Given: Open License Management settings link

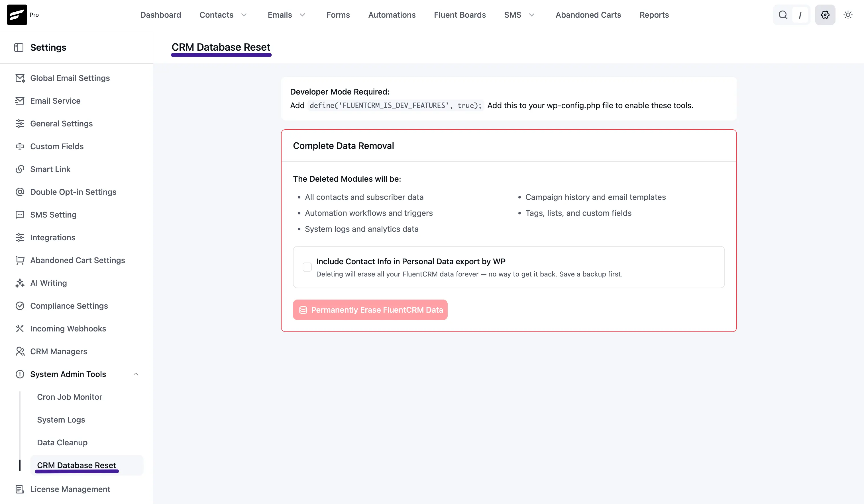Looking at the screenshot, I should pos(70,489).
